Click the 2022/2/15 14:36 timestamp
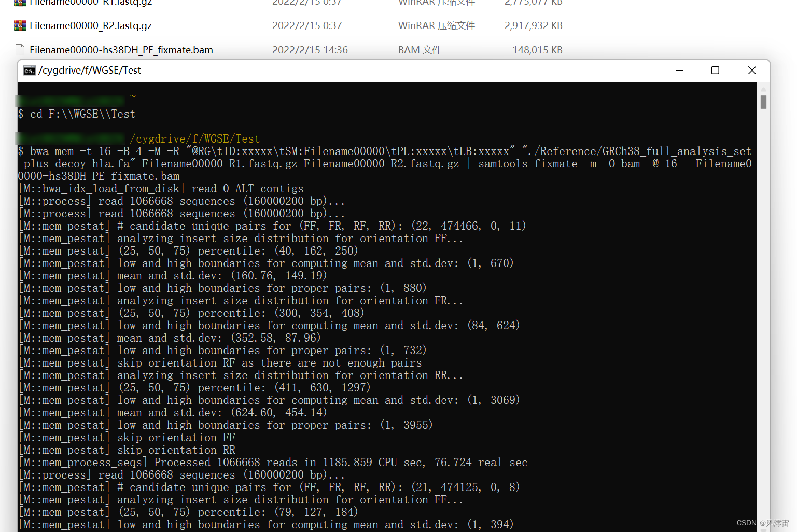 310,49
